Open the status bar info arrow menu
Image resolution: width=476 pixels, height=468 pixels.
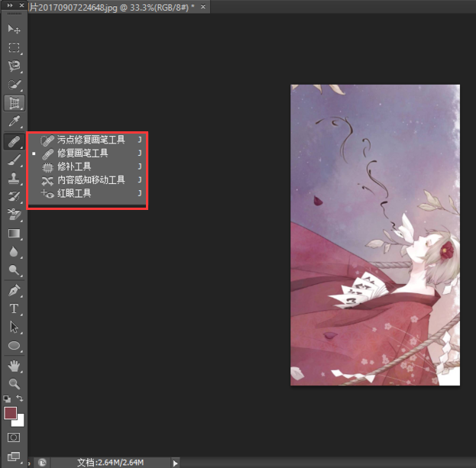(x=175, y=463)
